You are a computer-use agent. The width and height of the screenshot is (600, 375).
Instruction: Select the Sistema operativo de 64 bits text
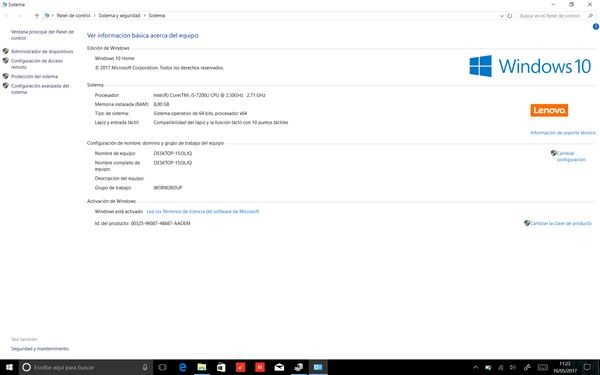click(x=200, y=113)
